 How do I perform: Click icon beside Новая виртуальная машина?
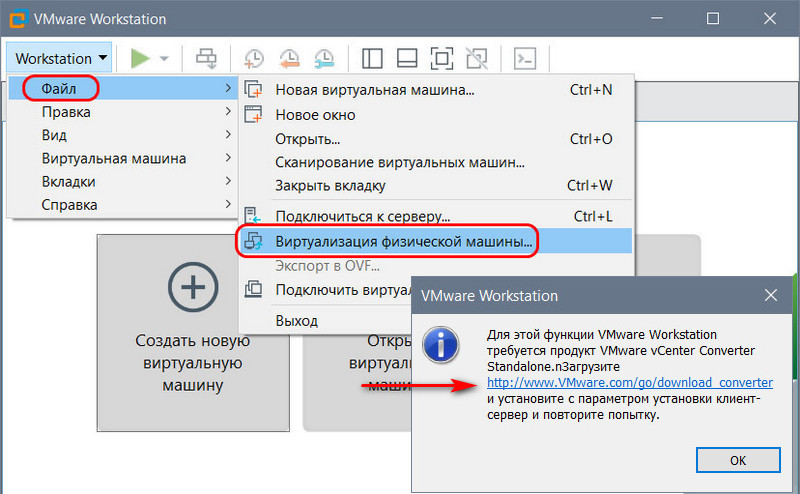253,89
